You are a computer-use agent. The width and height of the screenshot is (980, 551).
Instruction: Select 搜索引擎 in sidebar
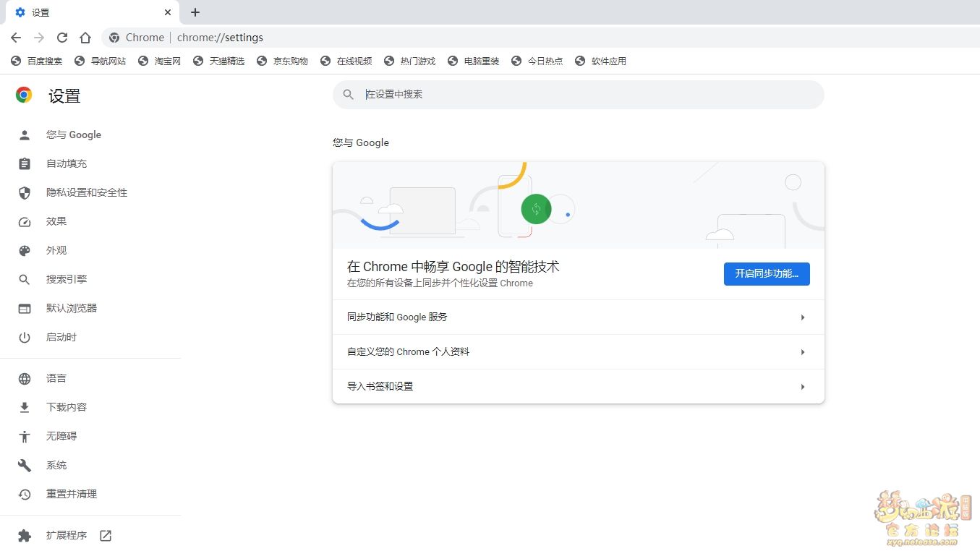[67, 279]
